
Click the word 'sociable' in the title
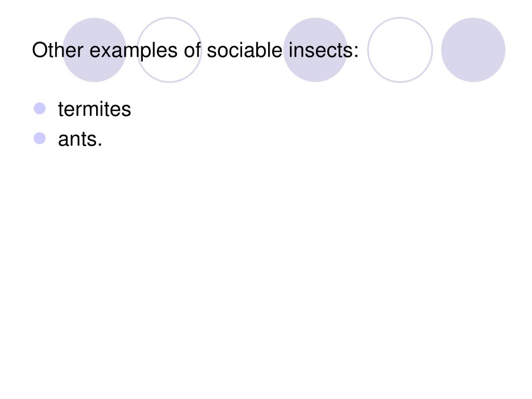tap(244, 50)
